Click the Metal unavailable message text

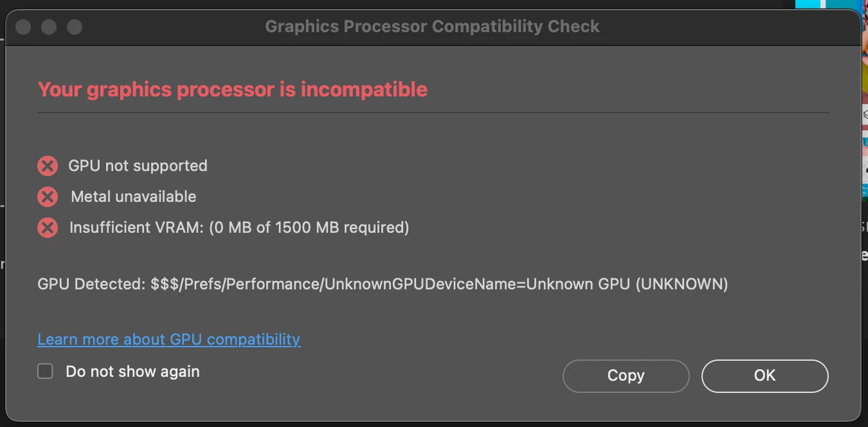pos(133,197)
